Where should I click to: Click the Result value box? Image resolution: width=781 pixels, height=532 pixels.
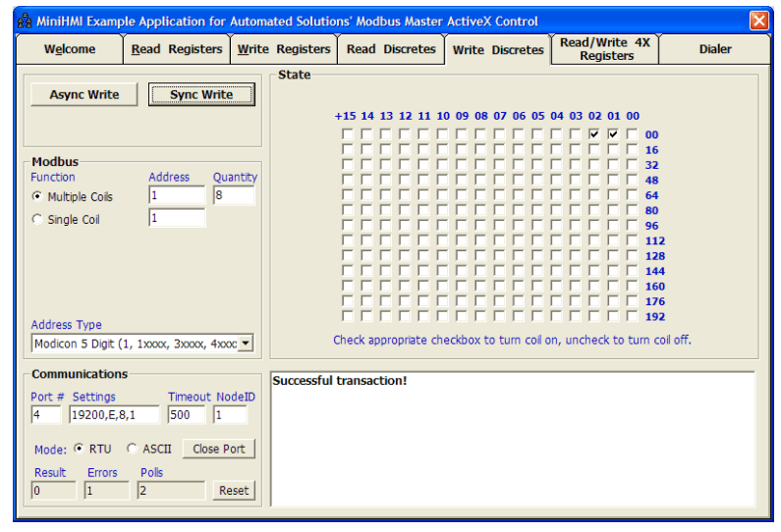pyautogui.click(x=54, y=491)
